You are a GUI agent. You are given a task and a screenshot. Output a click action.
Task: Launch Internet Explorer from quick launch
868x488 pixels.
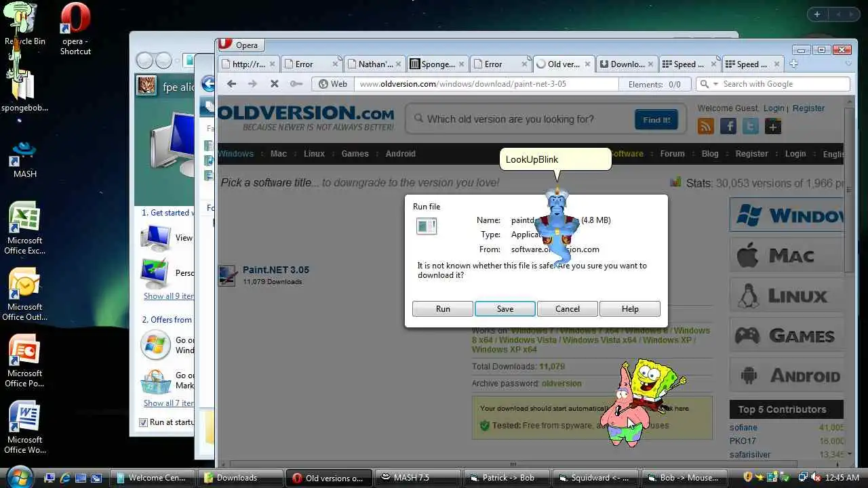coord(64,478)
